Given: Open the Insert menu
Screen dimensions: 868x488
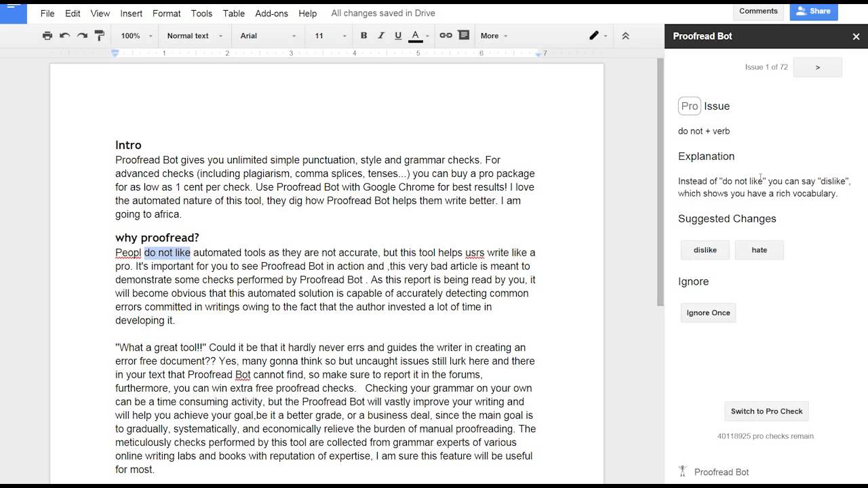Looking at the screenshot, I should click(132, 13).
